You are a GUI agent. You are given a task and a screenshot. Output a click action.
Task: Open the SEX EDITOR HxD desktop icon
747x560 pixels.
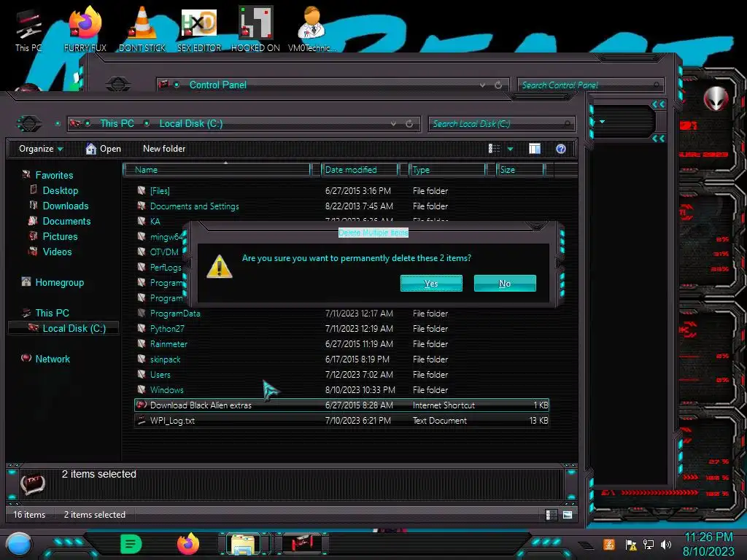coord(199,29)
